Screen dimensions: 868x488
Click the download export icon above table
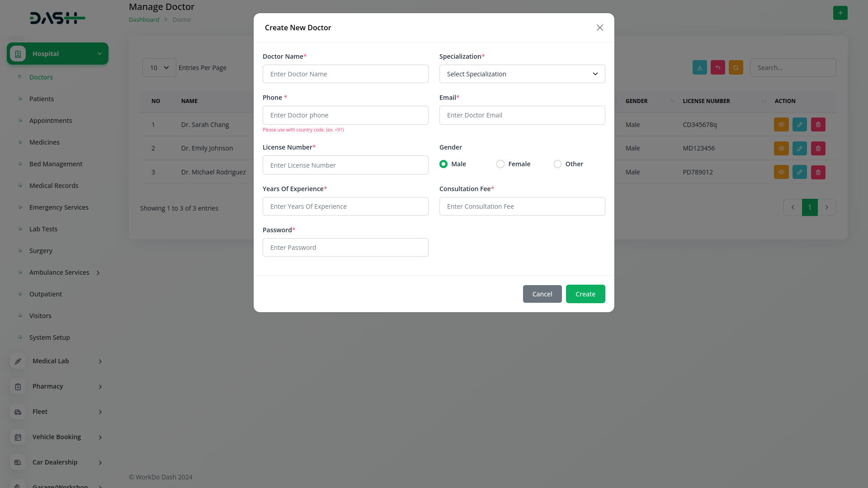point(699,68)
